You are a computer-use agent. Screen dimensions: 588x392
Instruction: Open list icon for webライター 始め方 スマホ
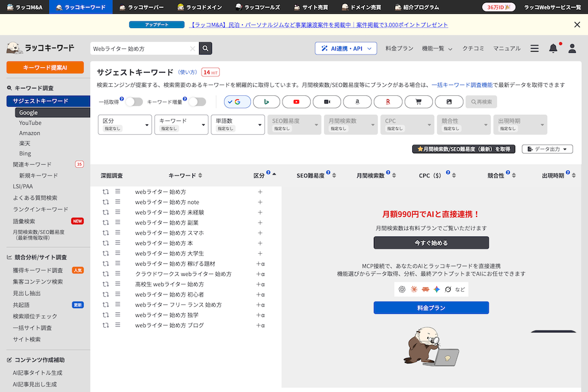point(118,232)
